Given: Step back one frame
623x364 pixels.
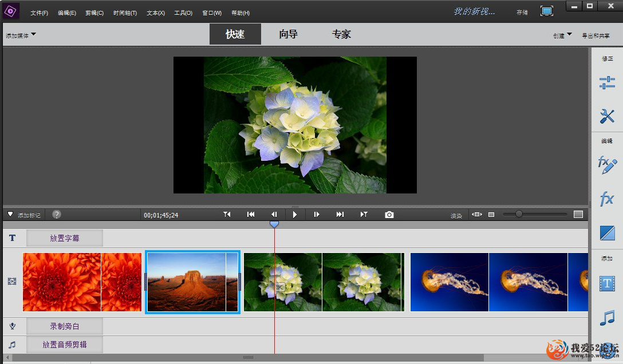Looking at the screenshot, I should point(274,215).
